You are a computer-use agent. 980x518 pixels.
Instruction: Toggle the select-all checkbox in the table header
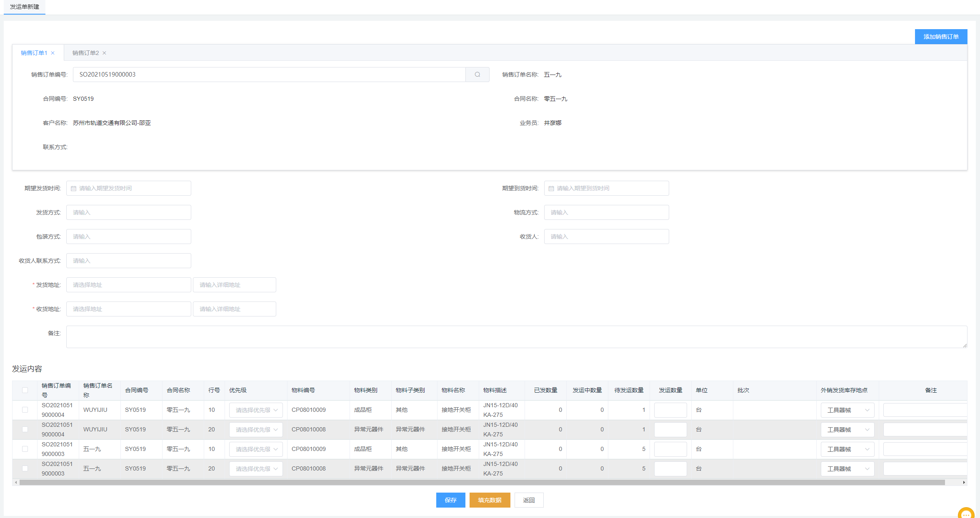(x=25, y=390)
